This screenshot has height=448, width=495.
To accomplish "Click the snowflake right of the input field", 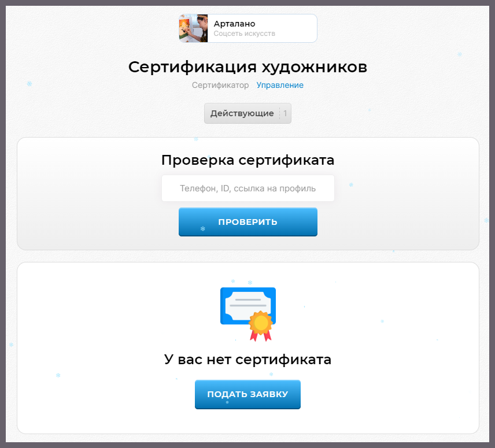I will coord(351,185).
